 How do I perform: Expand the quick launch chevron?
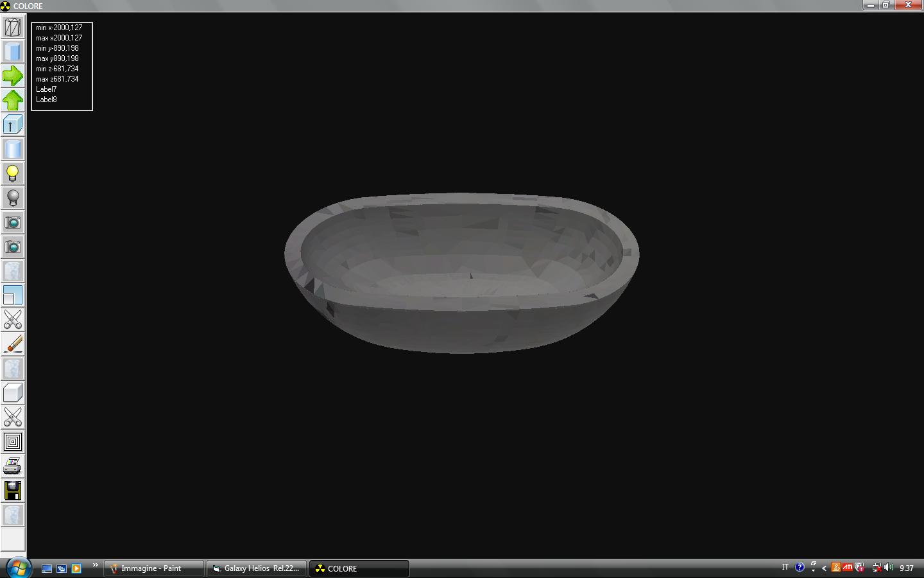click(95, 565)
